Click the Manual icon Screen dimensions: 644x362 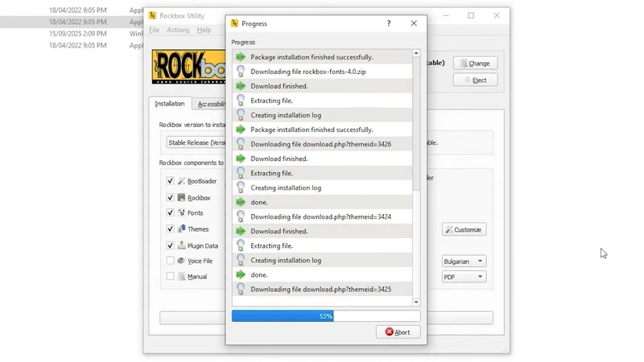[182, 277]
